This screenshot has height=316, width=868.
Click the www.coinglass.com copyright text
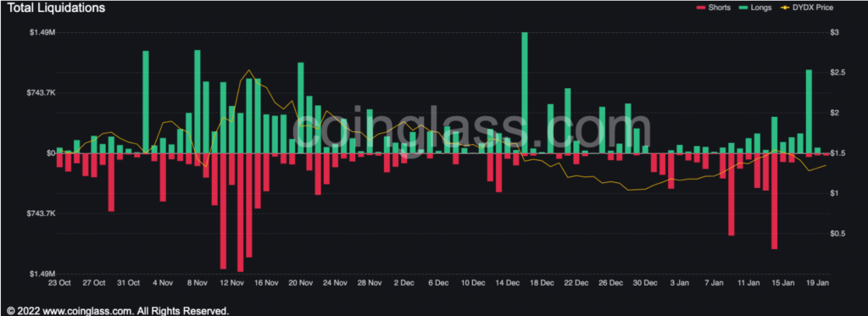[117, 310]
